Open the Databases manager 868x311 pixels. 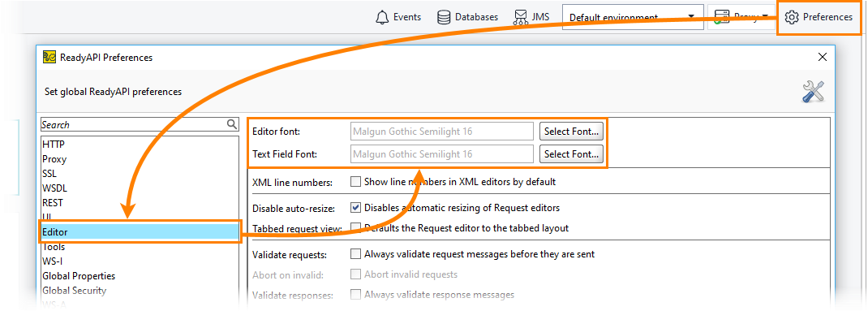coord(467,17)
